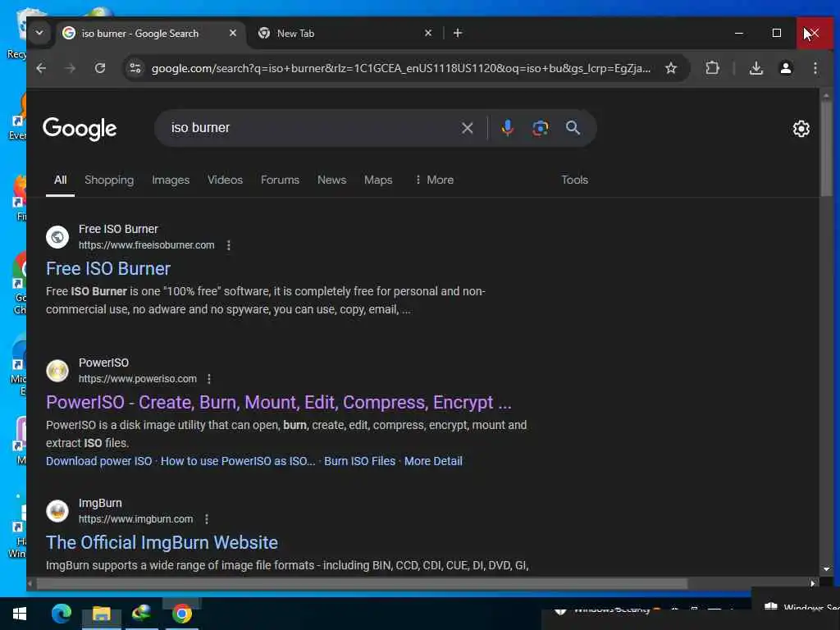The width and height of the screenshot is (840, 630).
Task: Open the Chrome three-dot menu
Action: pos(815,68)
